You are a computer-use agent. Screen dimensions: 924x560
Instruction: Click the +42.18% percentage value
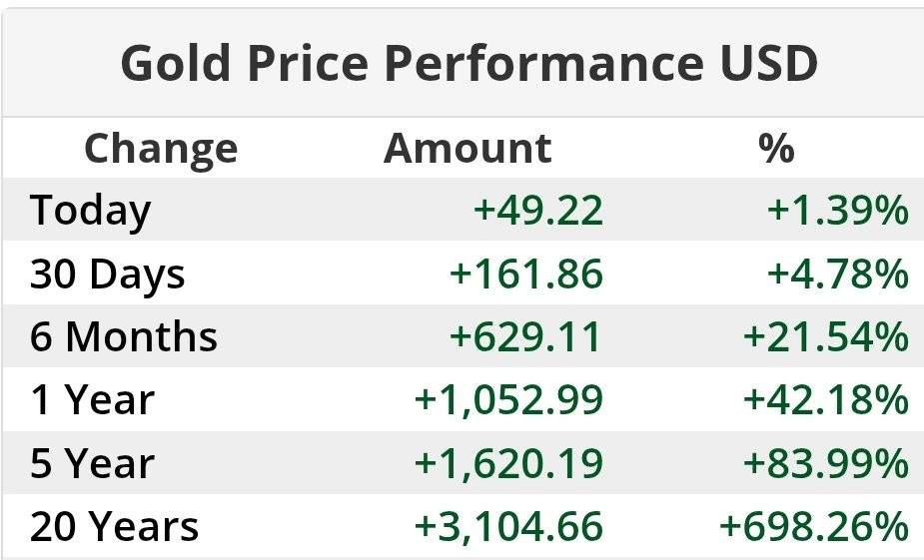[826, 400]
